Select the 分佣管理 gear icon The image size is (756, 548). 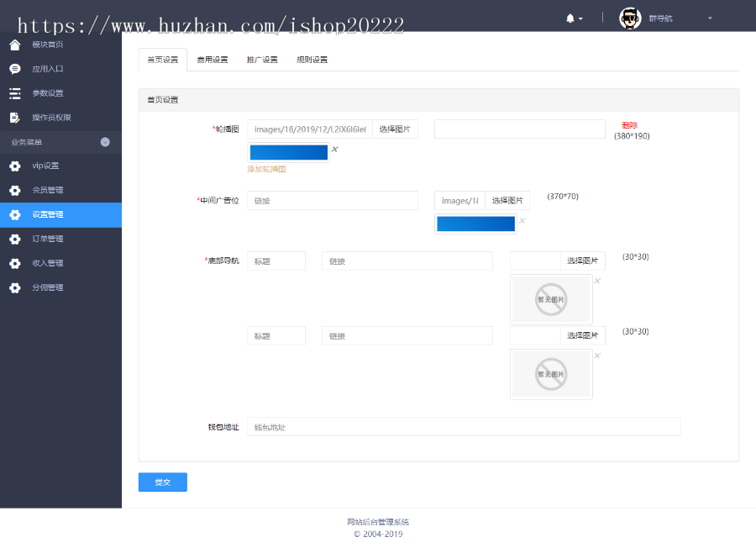13,287
